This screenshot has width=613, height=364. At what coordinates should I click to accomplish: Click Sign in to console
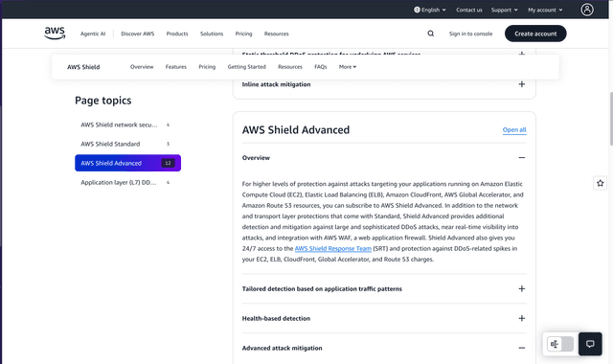pyautogui.click(x=470, y=34)
